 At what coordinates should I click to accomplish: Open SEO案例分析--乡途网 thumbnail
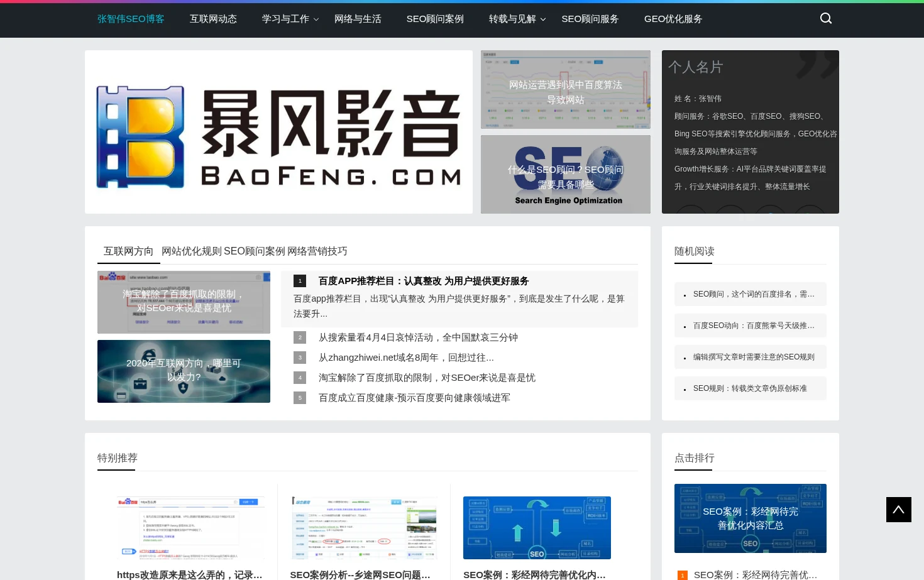tap(364, 528)
